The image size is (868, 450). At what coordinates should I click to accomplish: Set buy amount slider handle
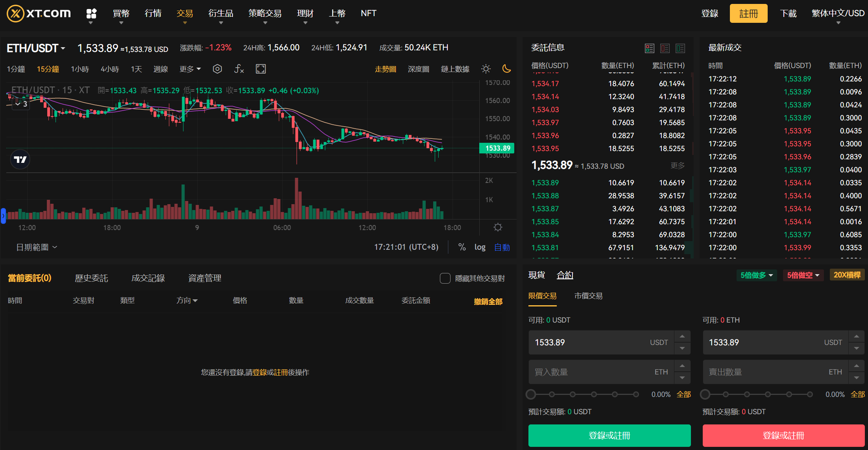(531, 394)
